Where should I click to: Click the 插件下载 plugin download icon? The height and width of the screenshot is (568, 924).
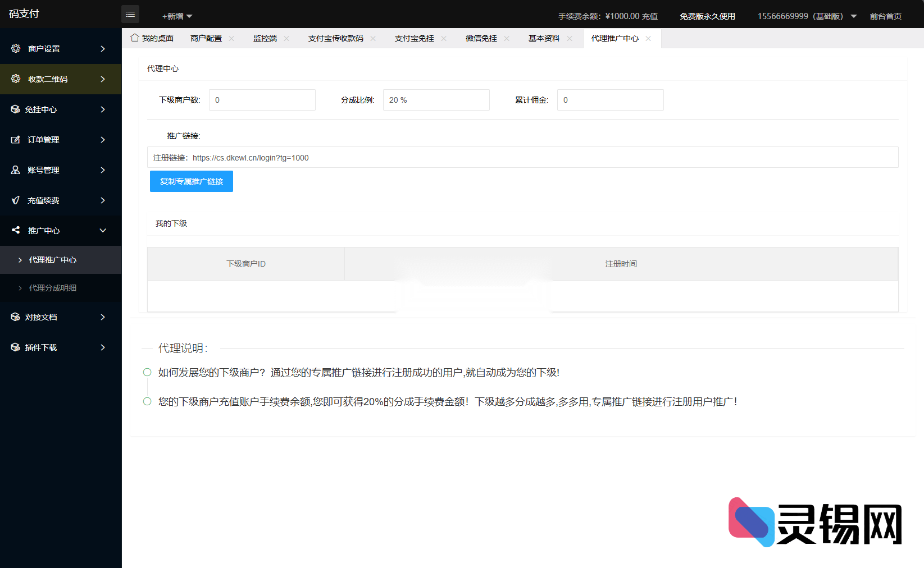coord(16,347)
